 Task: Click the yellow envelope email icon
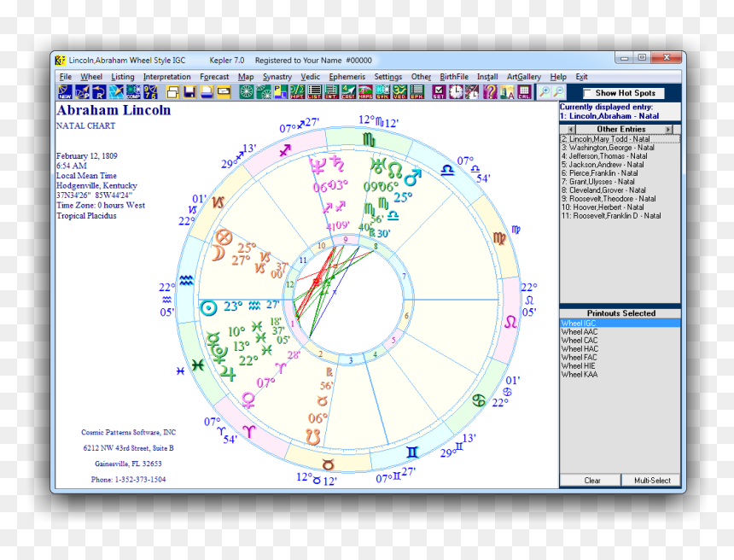(x=224, y=92)
